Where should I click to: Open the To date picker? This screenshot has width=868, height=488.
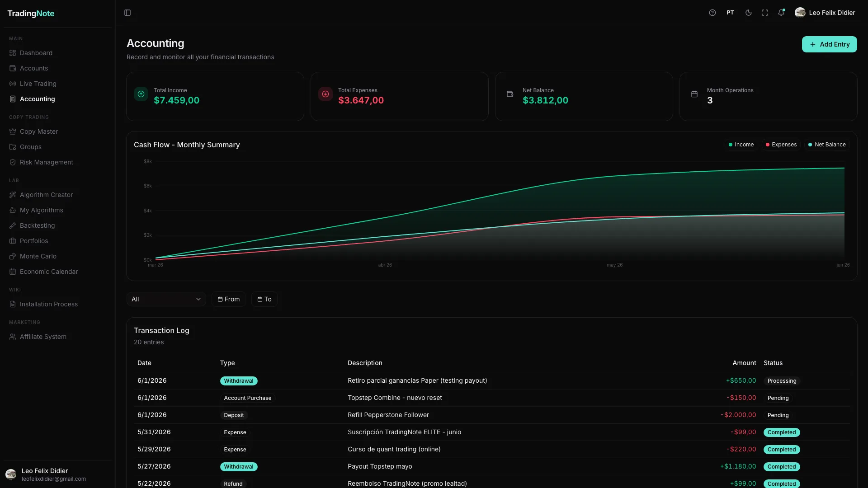264,299
